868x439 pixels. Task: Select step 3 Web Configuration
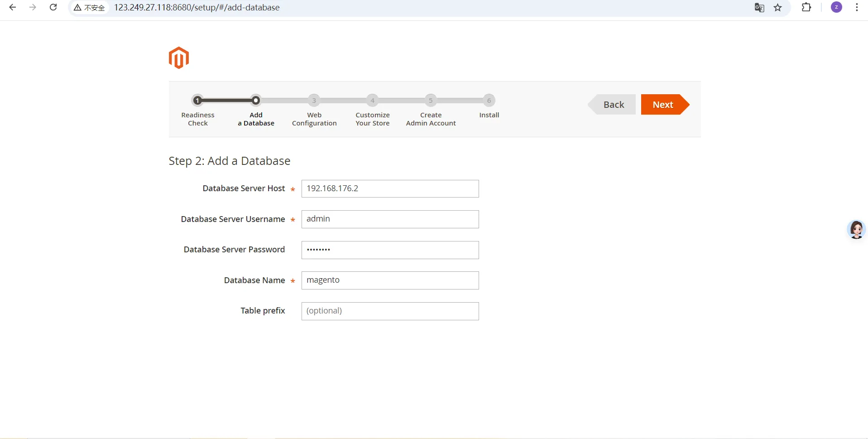coord(314,101)
